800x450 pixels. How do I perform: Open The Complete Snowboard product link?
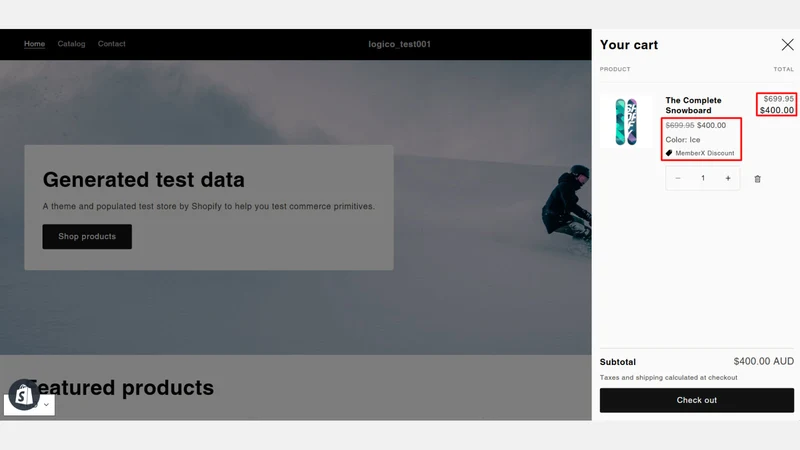[693, 105]
